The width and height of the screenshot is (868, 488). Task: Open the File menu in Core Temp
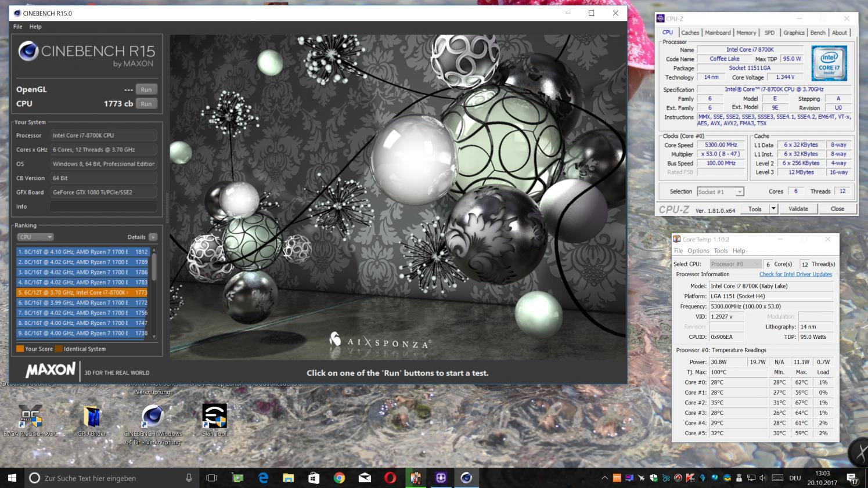pyautogui.click(x=678, y=251)
